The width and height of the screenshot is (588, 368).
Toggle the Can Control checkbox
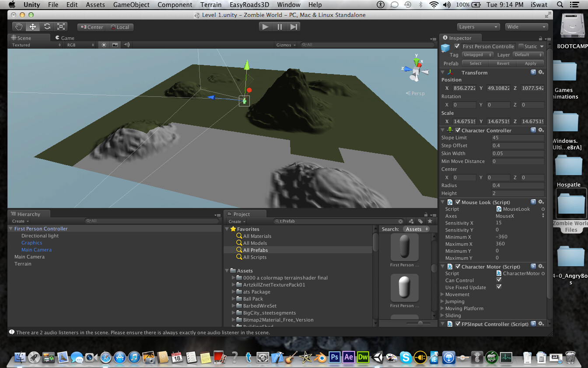499,280
